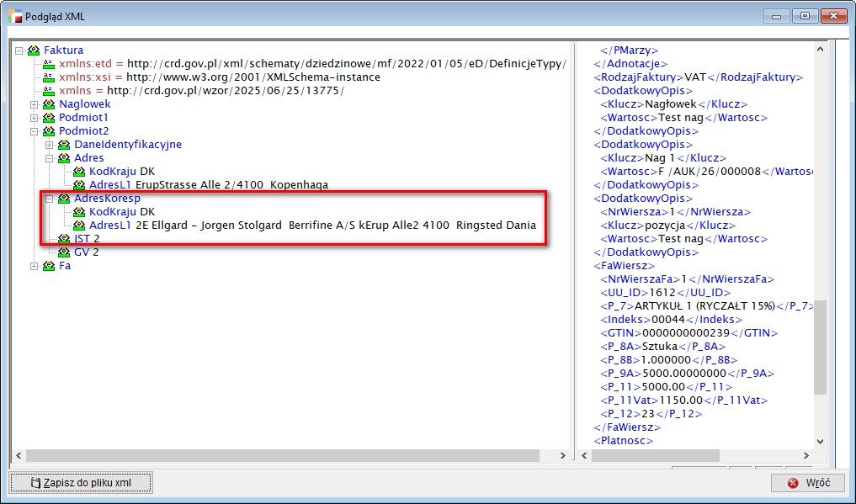Collapse the Podmiot2 node

click(35, 131)
